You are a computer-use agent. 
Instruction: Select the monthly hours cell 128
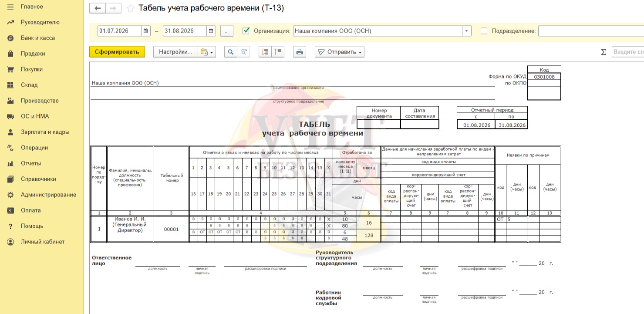click(368, 236)
